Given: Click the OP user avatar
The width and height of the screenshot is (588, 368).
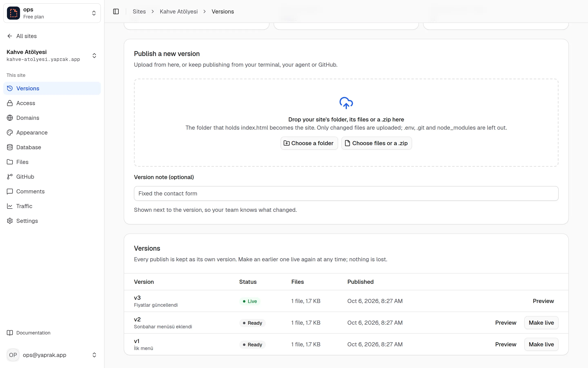Looking at the screenshot, I should click(13, 355).
